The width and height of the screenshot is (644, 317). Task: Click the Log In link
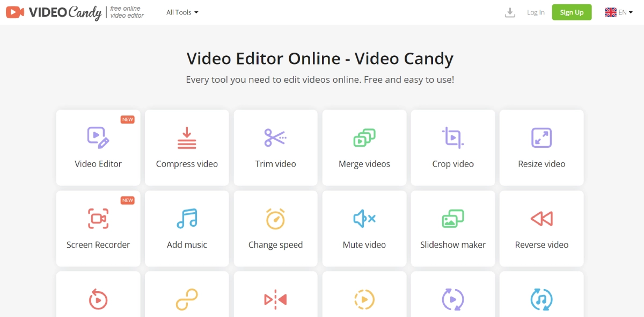tap(536, 12)
